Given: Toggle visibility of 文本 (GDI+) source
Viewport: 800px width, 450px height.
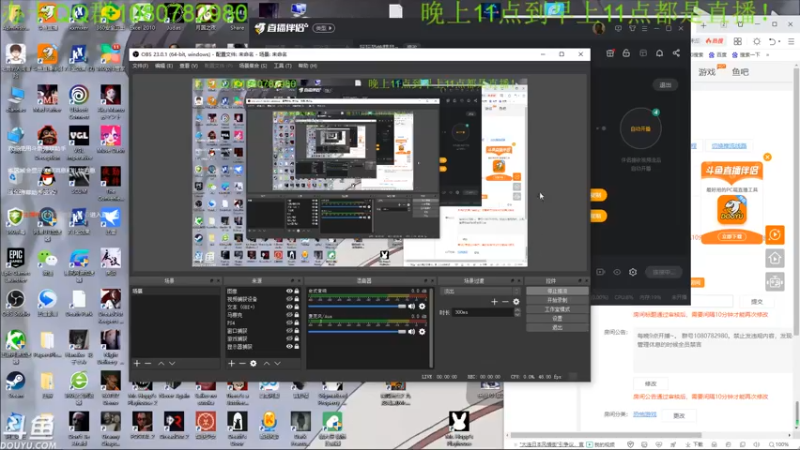Looking at the screenshot, I should [289, 307].
